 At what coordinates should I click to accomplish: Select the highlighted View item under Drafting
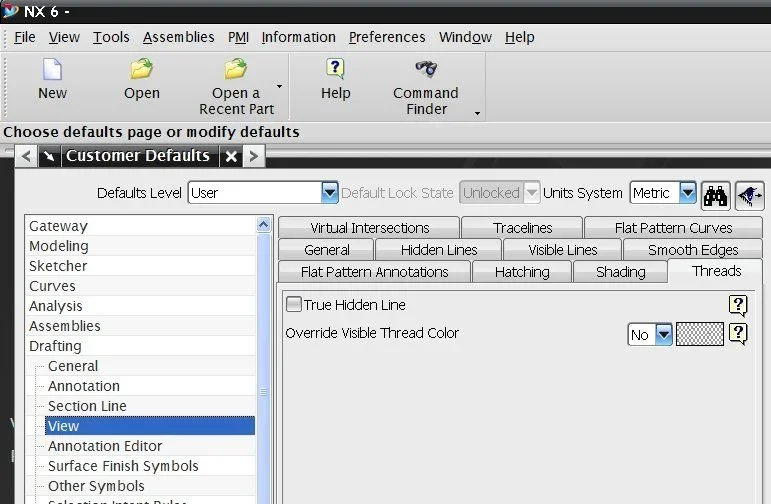pyautogui.click(x=150, y=426)
